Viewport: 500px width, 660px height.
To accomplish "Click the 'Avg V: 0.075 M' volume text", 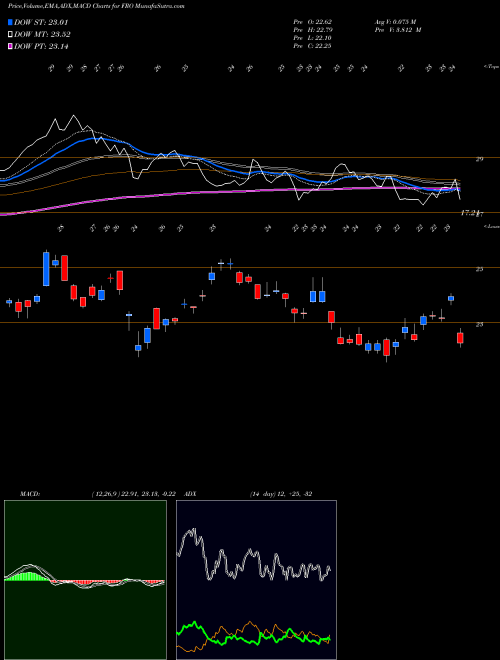I will click(395, 21).
